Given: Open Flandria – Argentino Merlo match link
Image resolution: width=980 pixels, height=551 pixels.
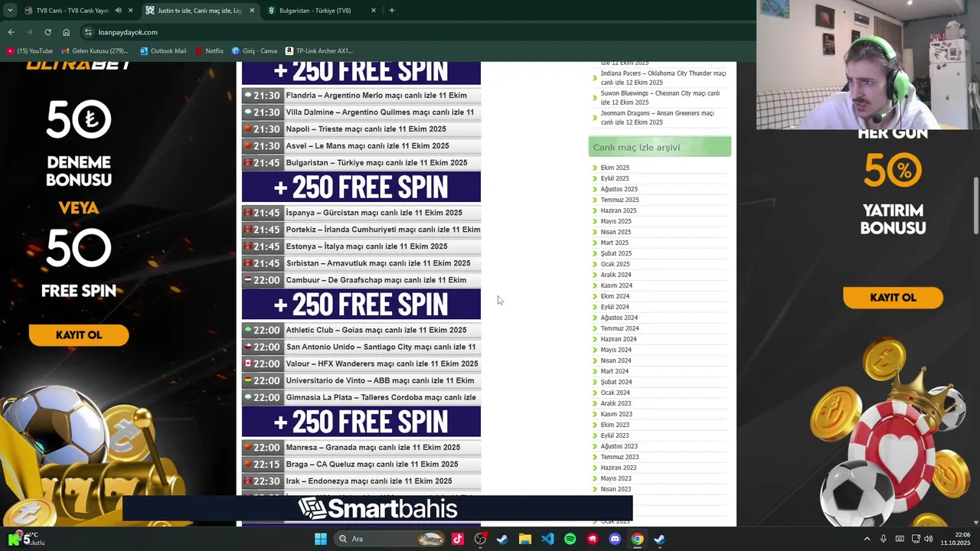Looking at the screenshot, I should click(376, 96).
